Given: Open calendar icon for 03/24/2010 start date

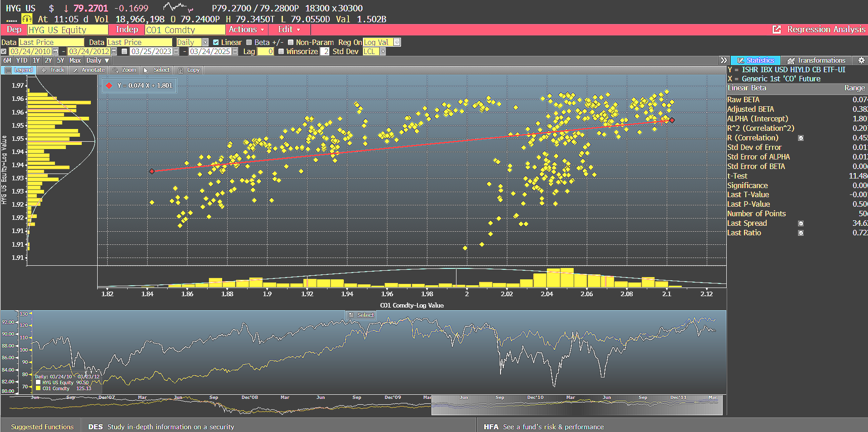Looking at the screenshot, I should [55, 51].
